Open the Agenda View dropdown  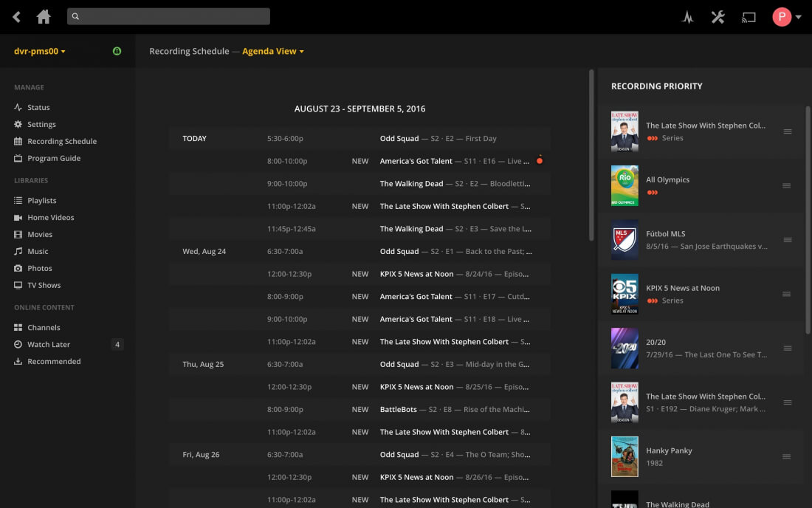click(x=273, y=52)
